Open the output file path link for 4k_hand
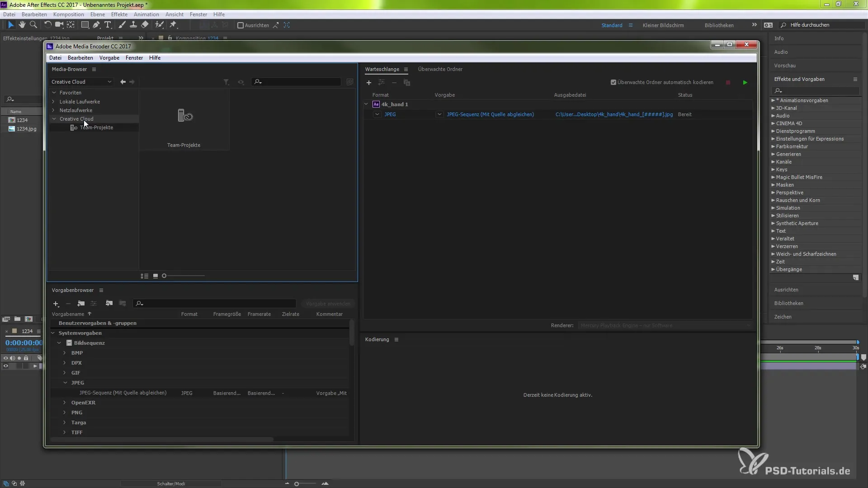 tap(614, 114)
